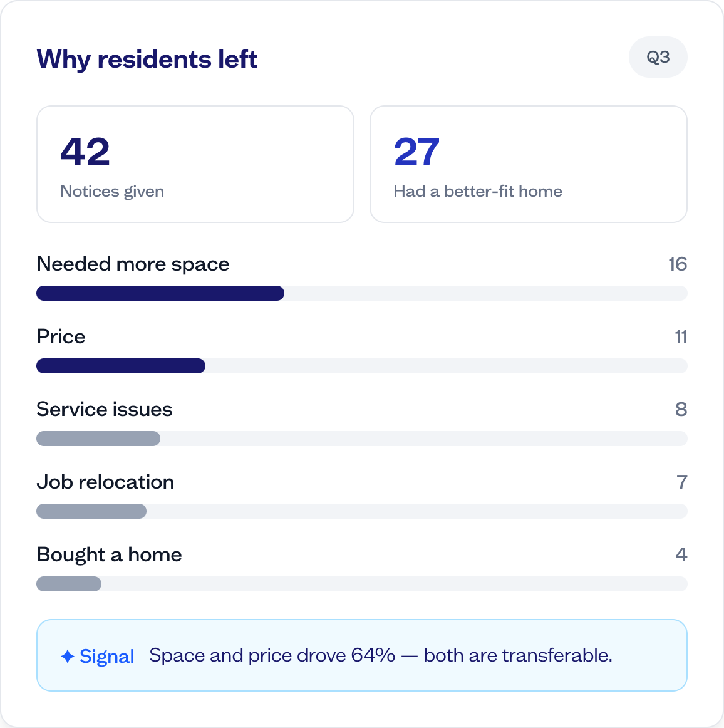Image resolution: width=724 pixels, height=728 pixels.
Task: Click the Price progress bar
Action: tap(362, 366)
